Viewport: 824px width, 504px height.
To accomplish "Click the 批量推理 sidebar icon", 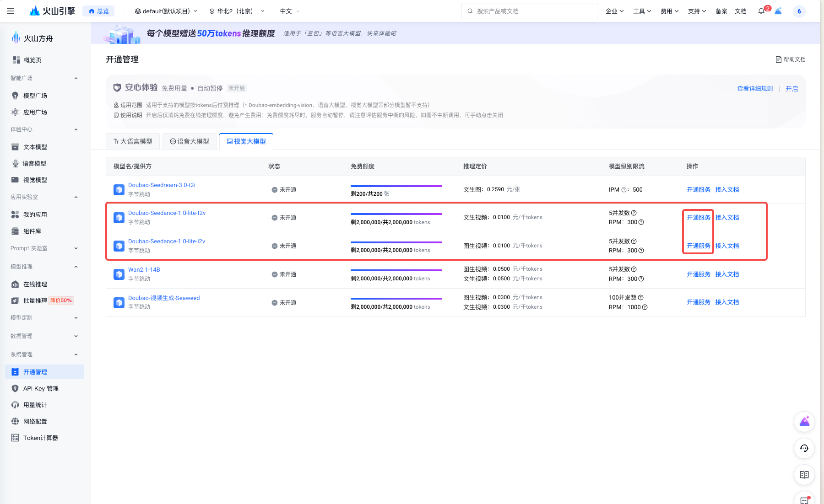I will [15, 300].
